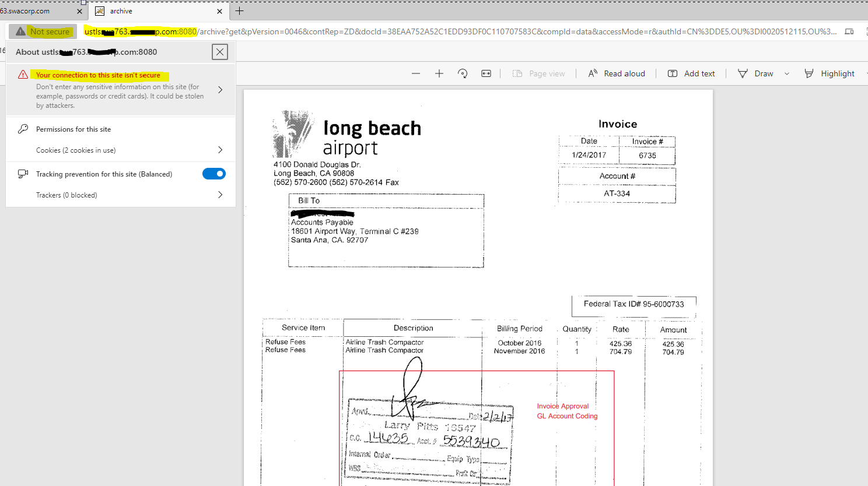Zoom in the PDF with the plus icon
This screenshot has width=868, height=486.
(439, 73)
